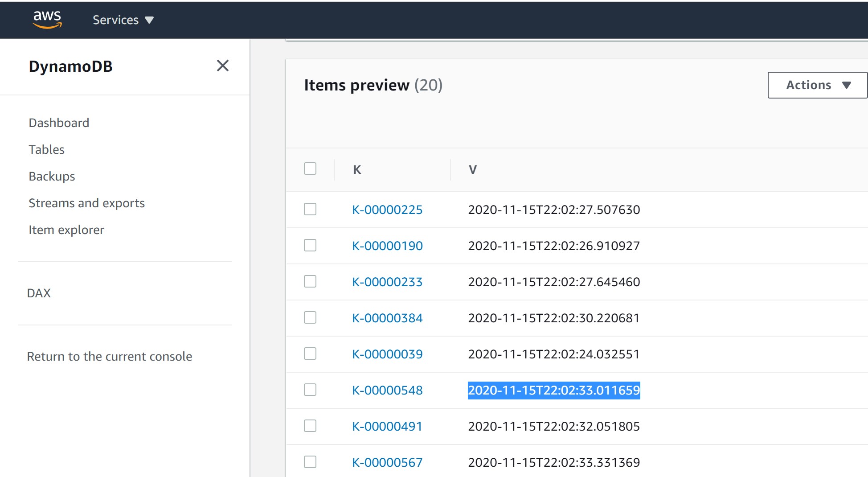Screen dimensions: 868x477
Task: Check the box for K-00000225
Action: coord(310,210)
